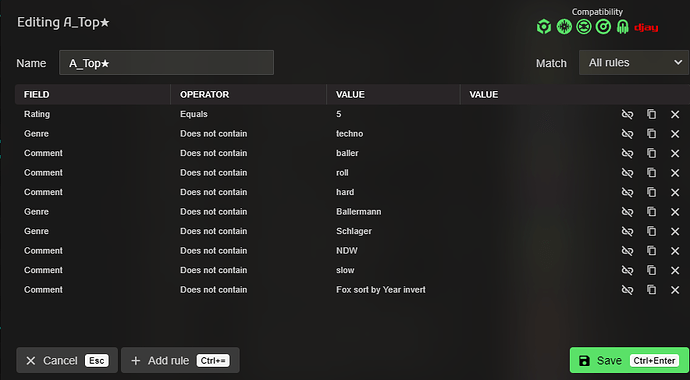Open Operator dropdown on the Rating row
The width and height of the screenshot is (690, 380).
(248, 114)
